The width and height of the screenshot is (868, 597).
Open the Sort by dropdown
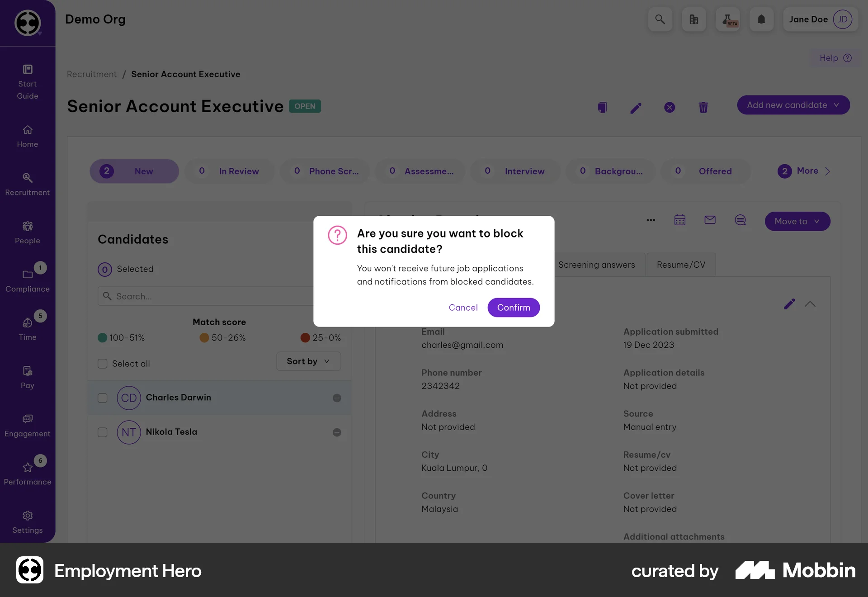coord(308,361)
